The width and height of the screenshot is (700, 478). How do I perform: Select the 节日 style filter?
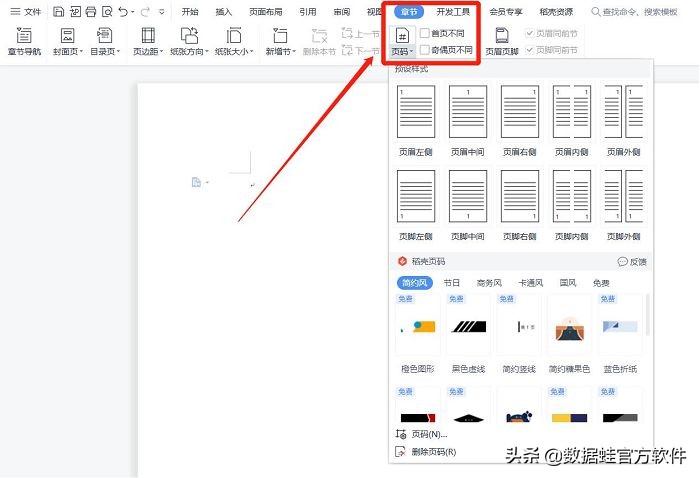point(451,283)
